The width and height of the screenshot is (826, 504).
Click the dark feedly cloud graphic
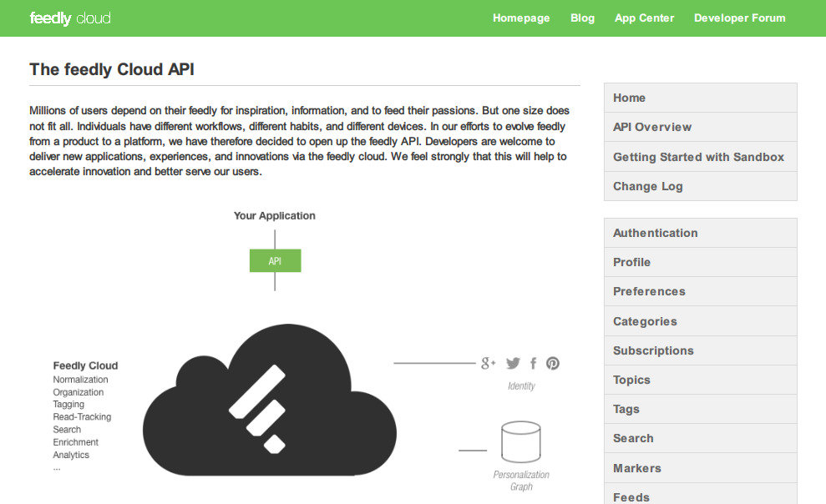pyautogui.click(x=268, y=401)
